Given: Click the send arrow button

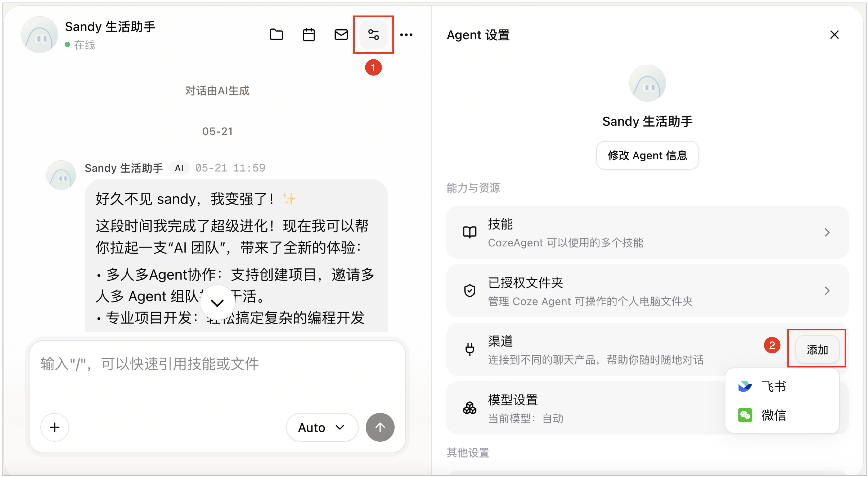Looking at the screenshot, I should pyautogui.click(x=380, y=427).
